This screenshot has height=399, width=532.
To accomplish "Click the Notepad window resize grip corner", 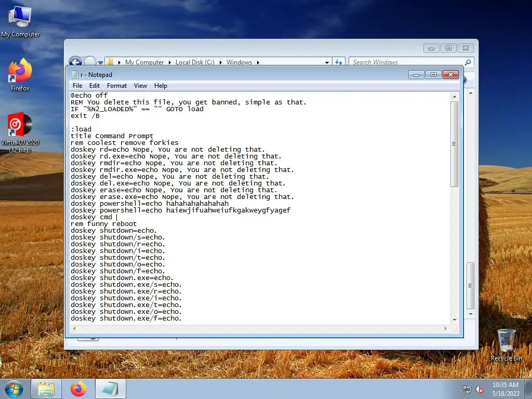I will (x=455, y=329).
